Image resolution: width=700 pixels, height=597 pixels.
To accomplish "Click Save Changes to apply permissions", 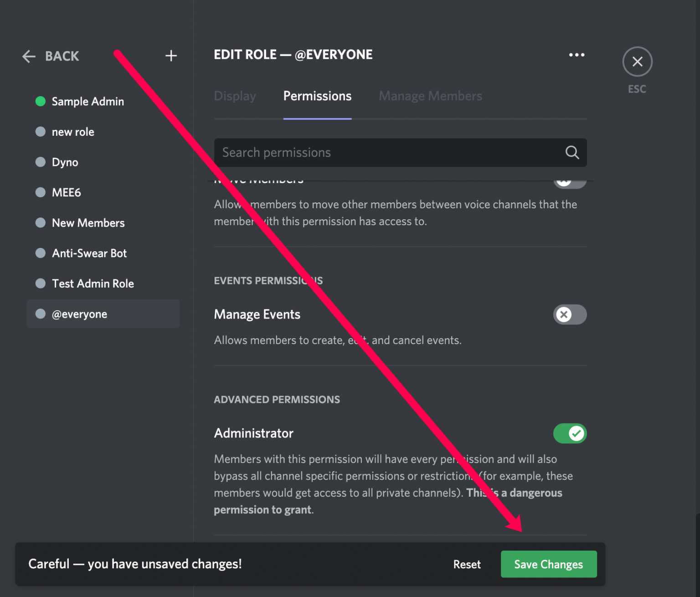I will 548,564.
